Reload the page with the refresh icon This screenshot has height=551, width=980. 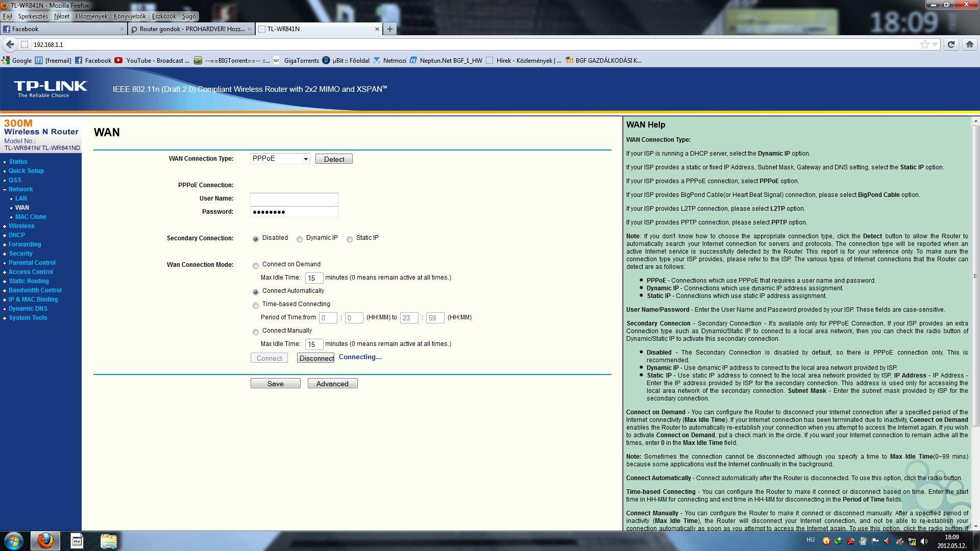tap(951, 44)
